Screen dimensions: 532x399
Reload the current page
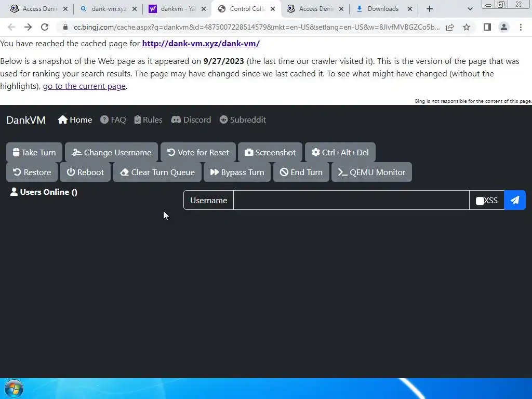[45, 27]
